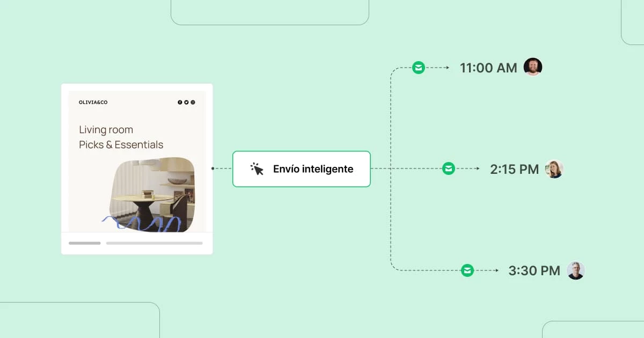
Task: Pick the 3:30 PM send time
Action: tap(534, 271)
